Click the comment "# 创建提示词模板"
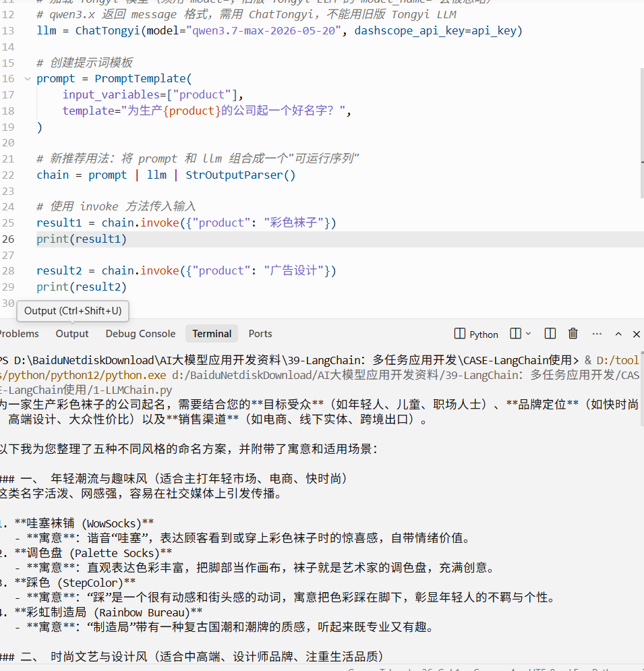The height and width of the screenshot is (671, 644). click(85, 63)
